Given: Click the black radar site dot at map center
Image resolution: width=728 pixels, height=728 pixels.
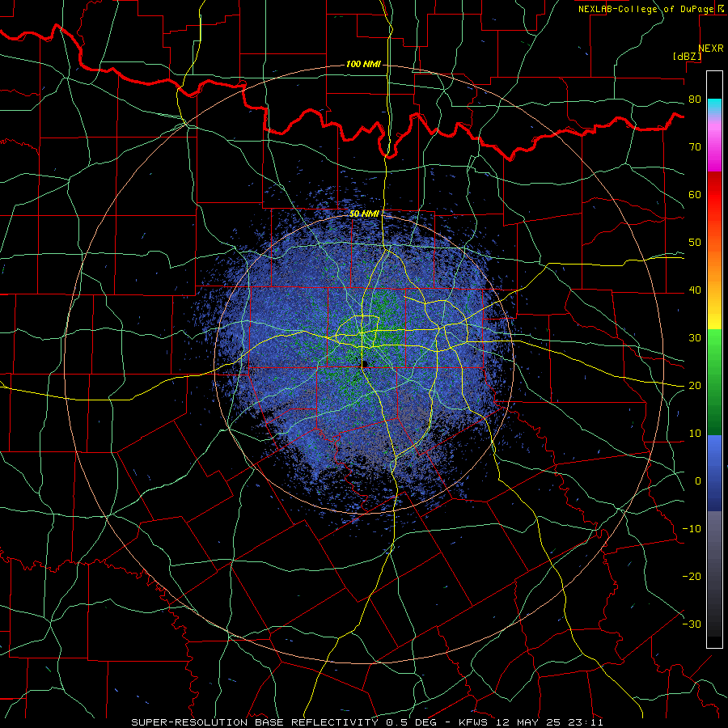Looking at the screenshot, I should tap(365, 363).
